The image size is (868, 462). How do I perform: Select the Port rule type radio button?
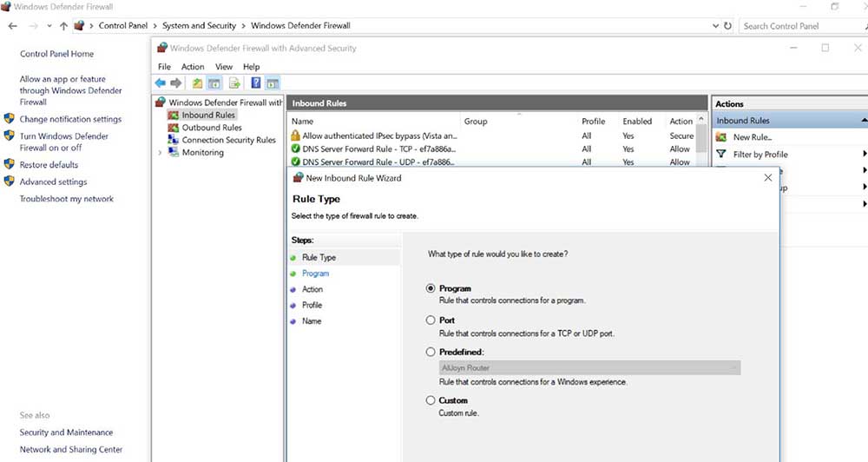coord(431,320)
